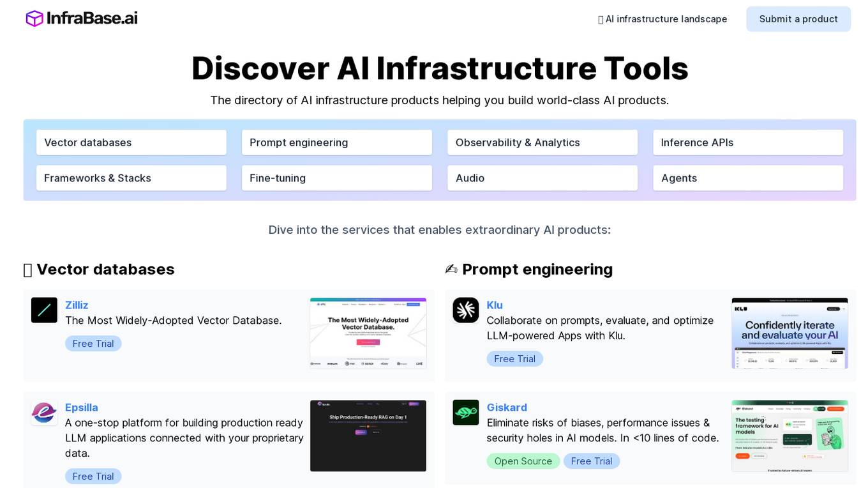Screen dimensions: 868x488
Task: Click 'The directory of AI infrastructure products' subtitle
Action: [x=440, y=100]
